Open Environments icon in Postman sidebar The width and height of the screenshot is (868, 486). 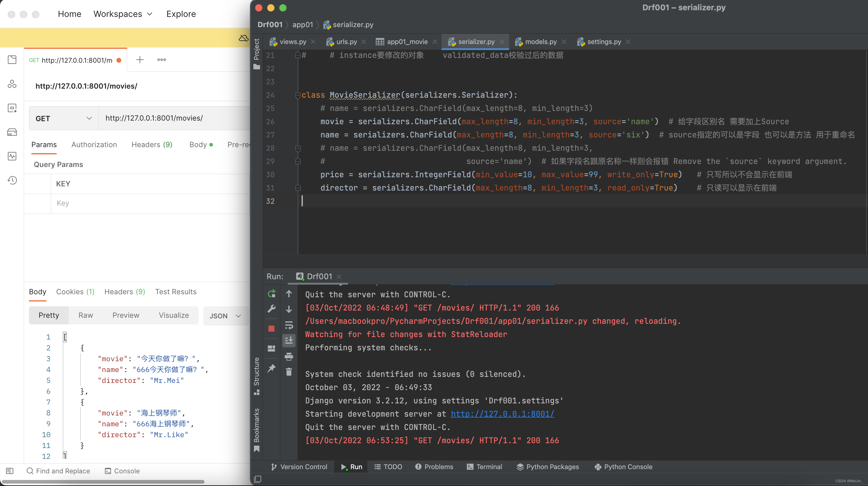(12, 108)
